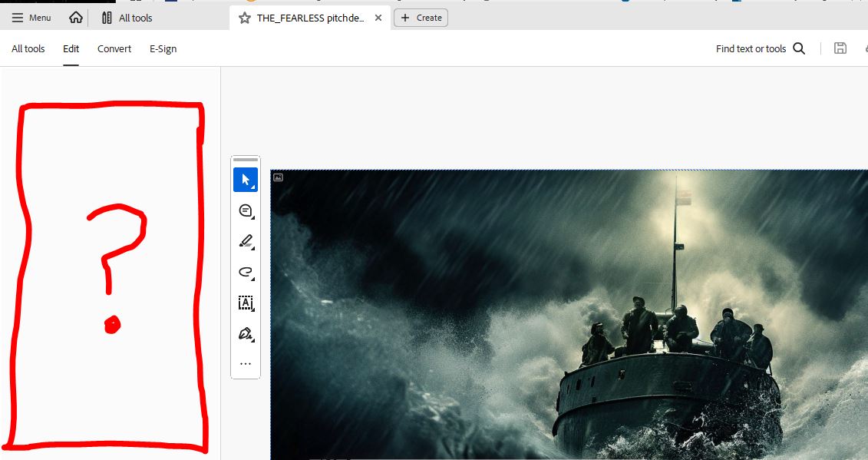Image resolution: width=868 pixels, height=460 pixels.
Task: Select the Highlight pen tool
Action: tap(246, 241)
